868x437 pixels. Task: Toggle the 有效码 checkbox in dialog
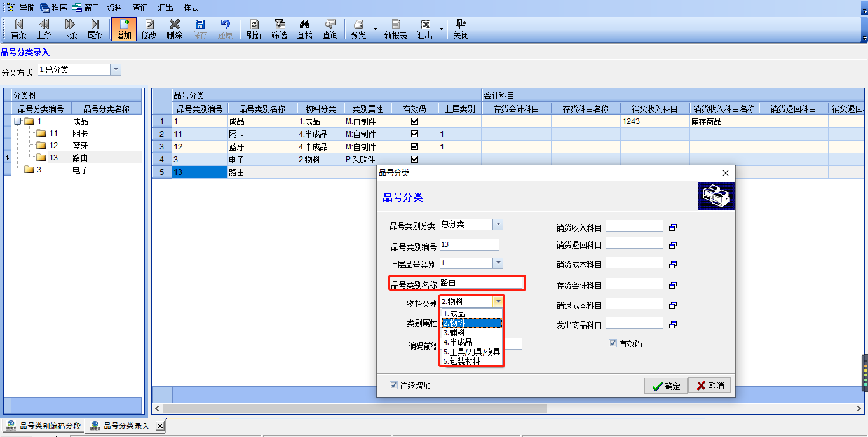pyautogui.click(x=613, y=343)
